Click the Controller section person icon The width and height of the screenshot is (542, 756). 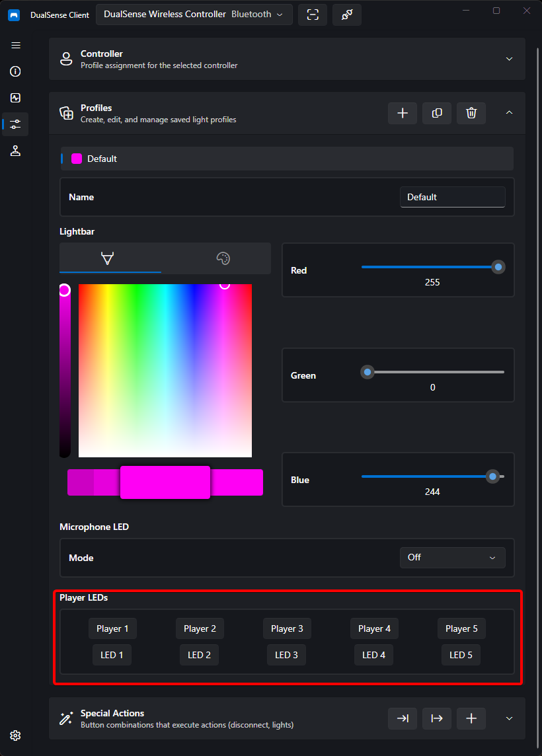(66, 59)
